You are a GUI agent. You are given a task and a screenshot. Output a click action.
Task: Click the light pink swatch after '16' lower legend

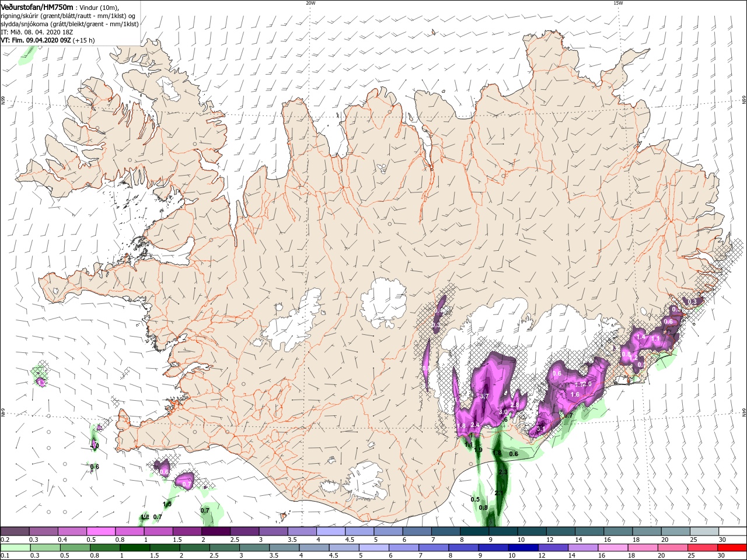click(613, 548)
